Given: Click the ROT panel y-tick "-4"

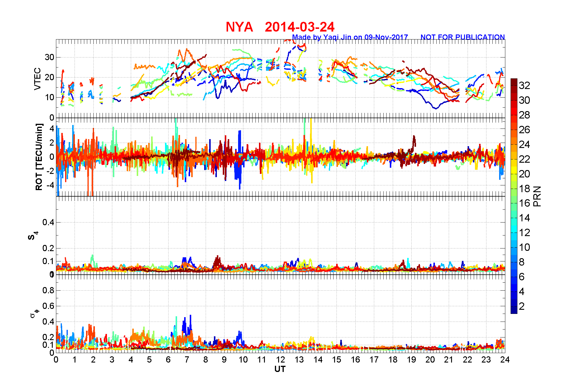Looking at the screenshot, I should coord(50,185).
